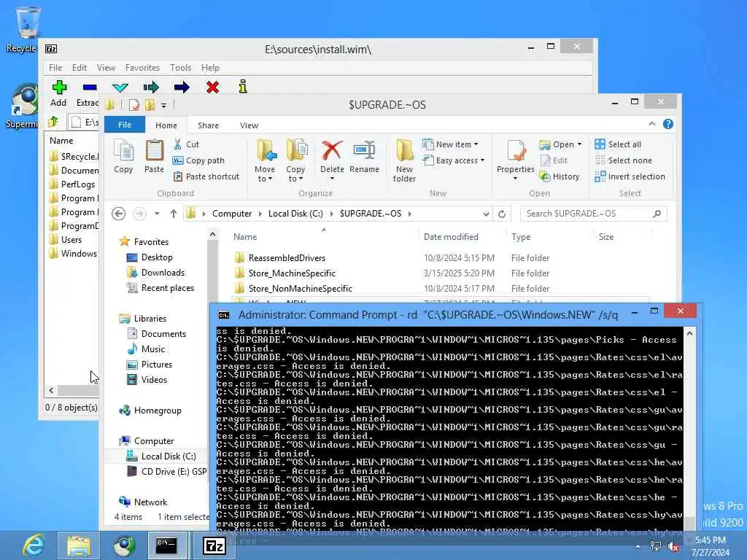
Task: Expand the Delete dropdown arrow
Action: pos(332,179)
